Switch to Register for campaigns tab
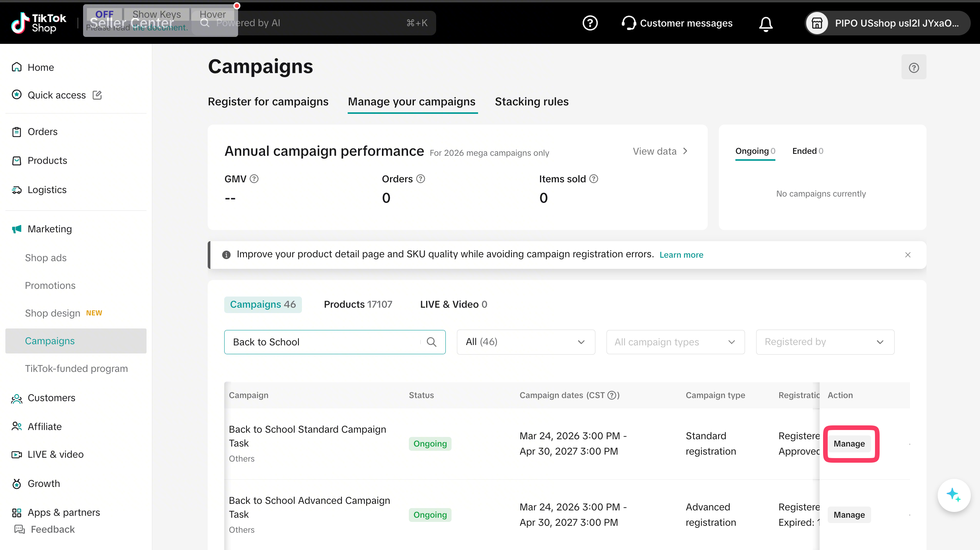 (x=268, y=102)
